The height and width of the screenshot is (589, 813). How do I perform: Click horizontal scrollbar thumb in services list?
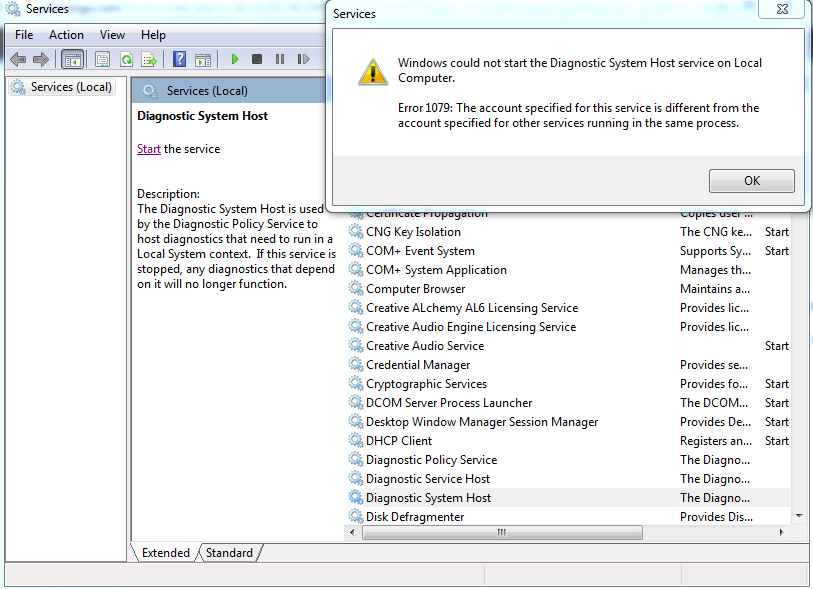(x=502, y=532)
